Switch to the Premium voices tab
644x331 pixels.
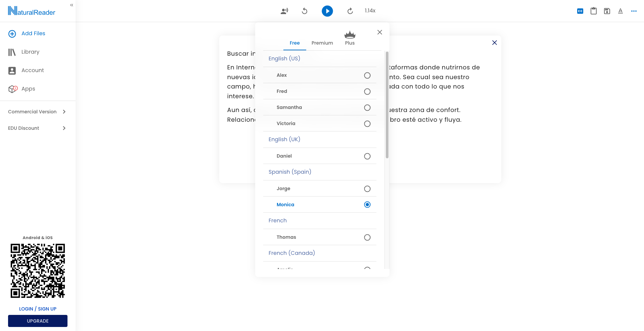click(322, 43)
